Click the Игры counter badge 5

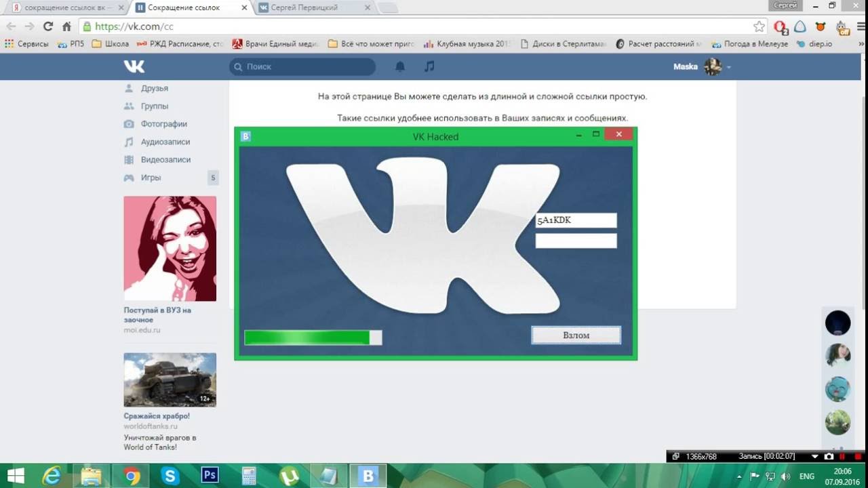coord(213,178)
